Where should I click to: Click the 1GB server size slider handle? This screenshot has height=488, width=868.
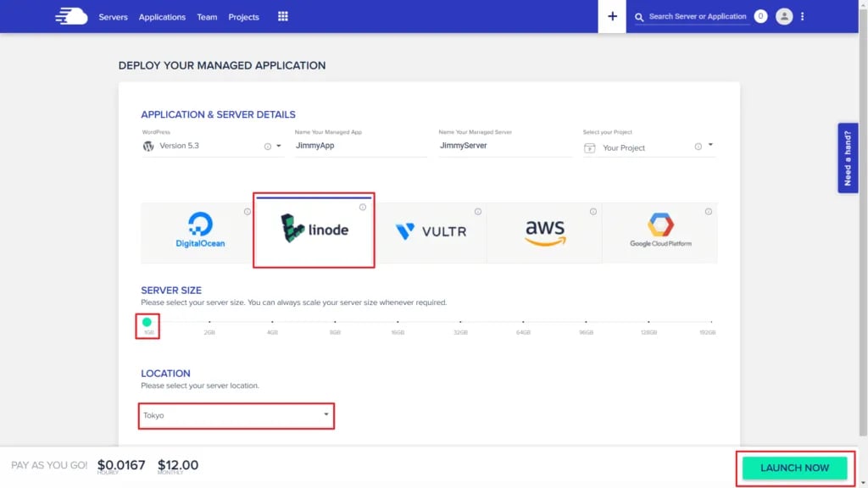(x=147, y=322)
